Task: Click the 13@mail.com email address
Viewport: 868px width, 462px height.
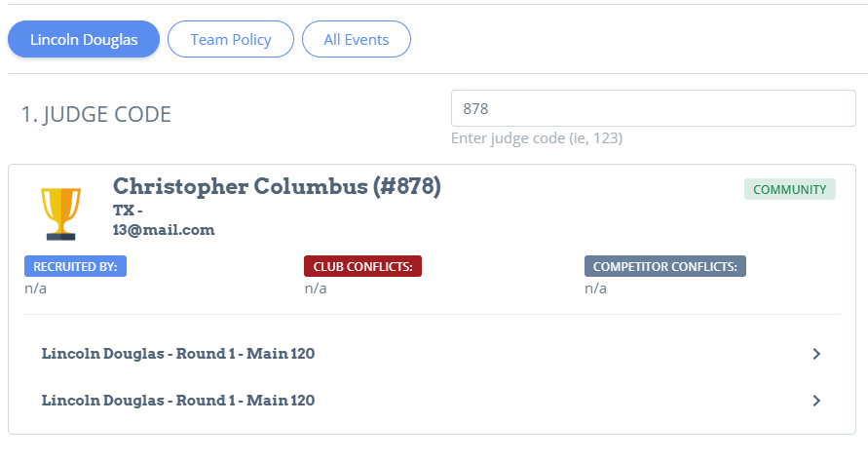Action: 164,230
